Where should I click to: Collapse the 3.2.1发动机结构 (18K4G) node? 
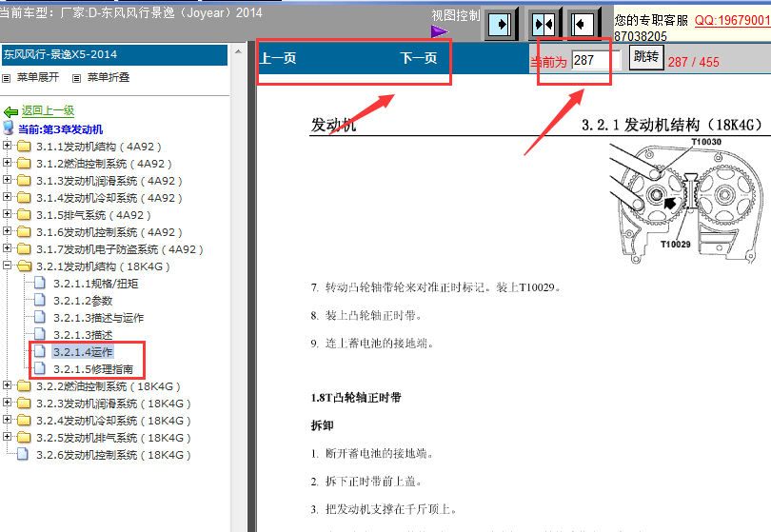click(7, 266)
